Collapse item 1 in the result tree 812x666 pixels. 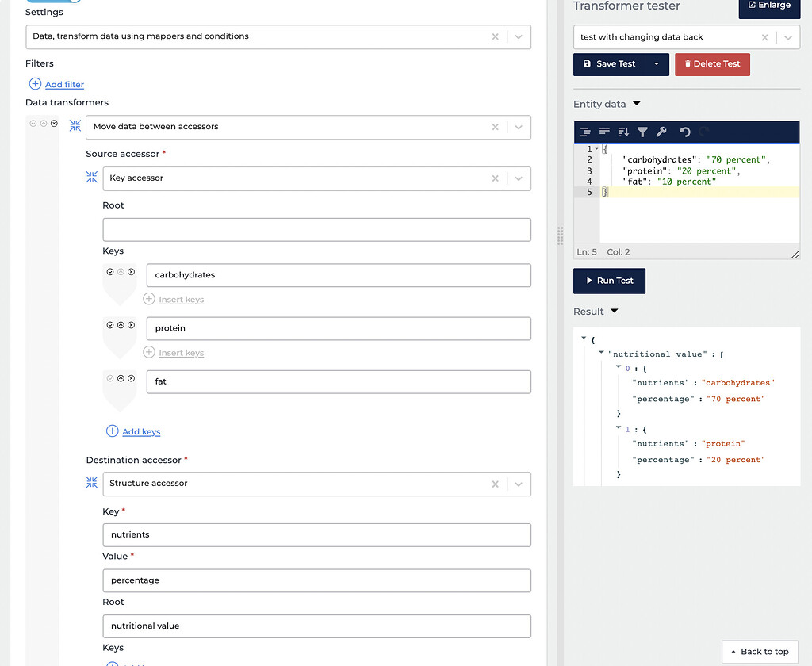point(619,427)
